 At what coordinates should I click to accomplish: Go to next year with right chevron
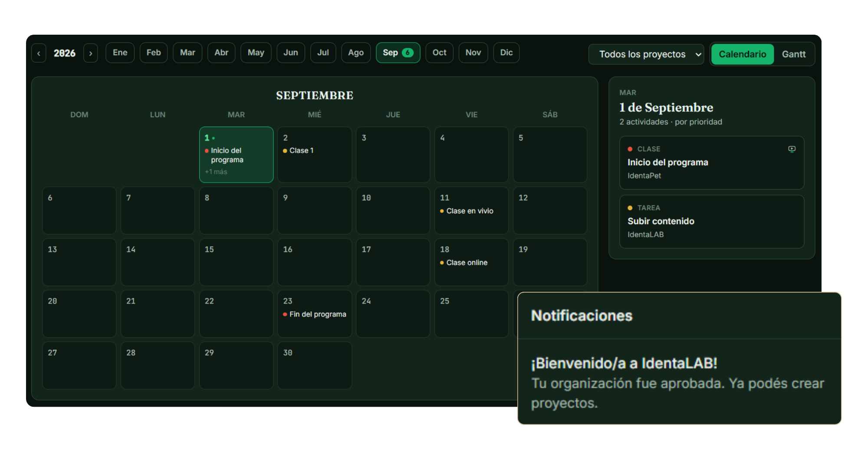90,53
